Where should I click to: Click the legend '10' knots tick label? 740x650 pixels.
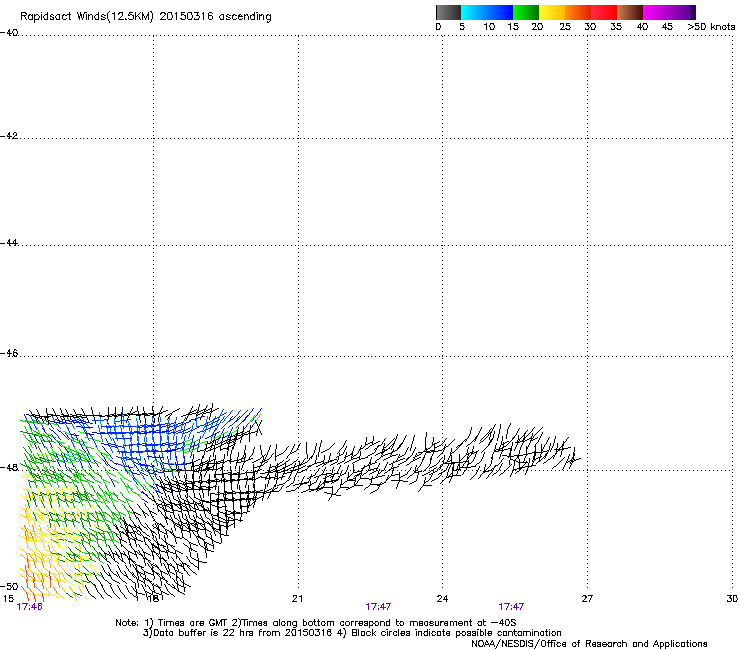tap(489, 27)
